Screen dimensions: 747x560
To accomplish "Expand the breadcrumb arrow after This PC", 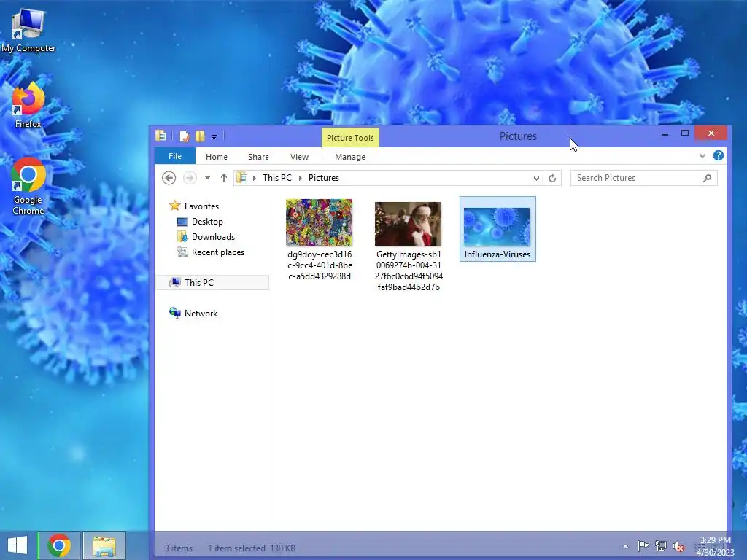I will (x=300, y=178).
